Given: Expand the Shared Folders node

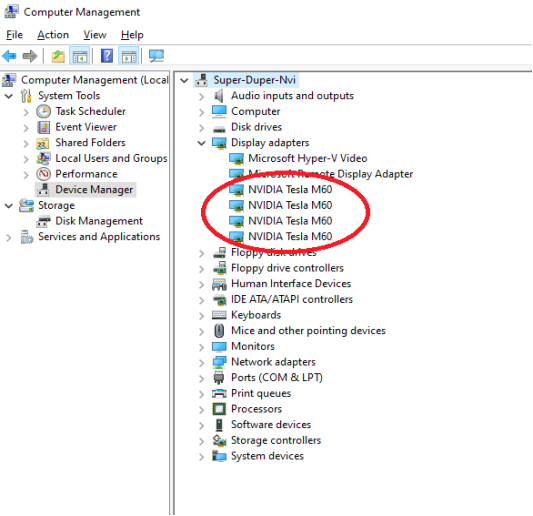Looking at the screenshot, I should (26, 143).
